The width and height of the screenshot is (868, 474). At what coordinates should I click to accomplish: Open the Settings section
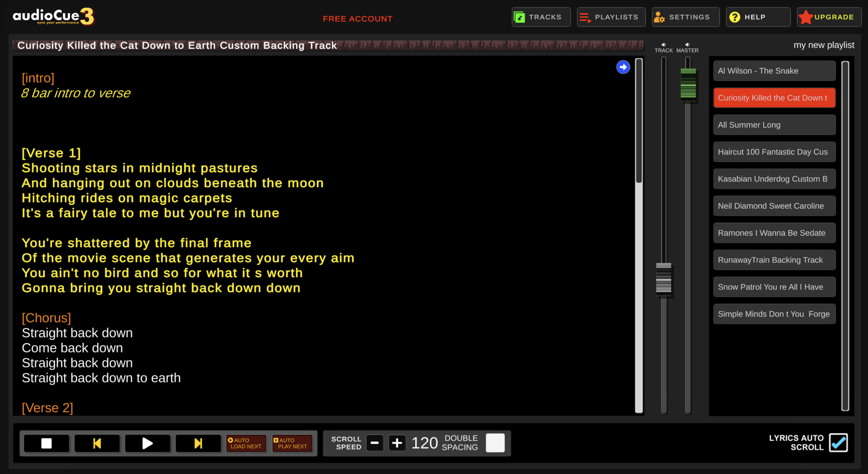[x=685, y=17]
